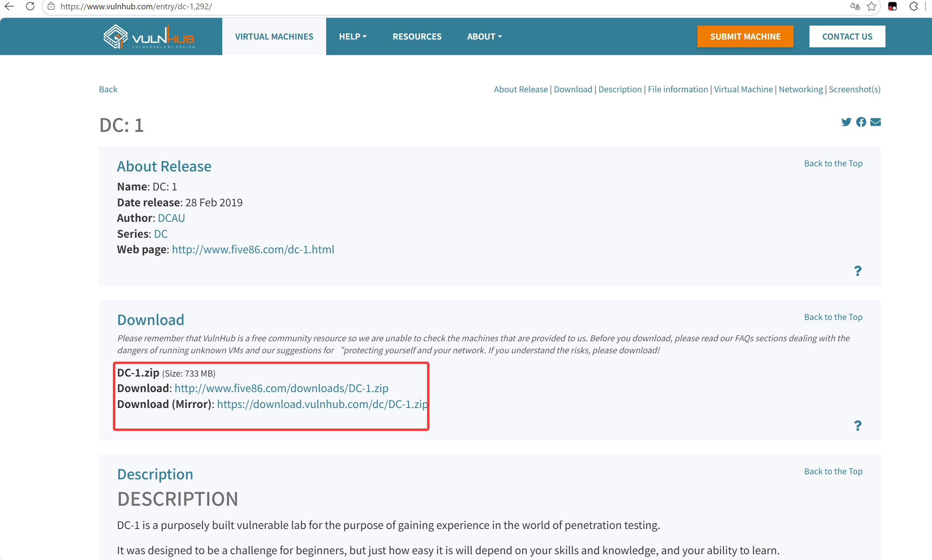This screenshot has width=932, height=560.
Task: Click the Back link
Action: click(108, 89)
